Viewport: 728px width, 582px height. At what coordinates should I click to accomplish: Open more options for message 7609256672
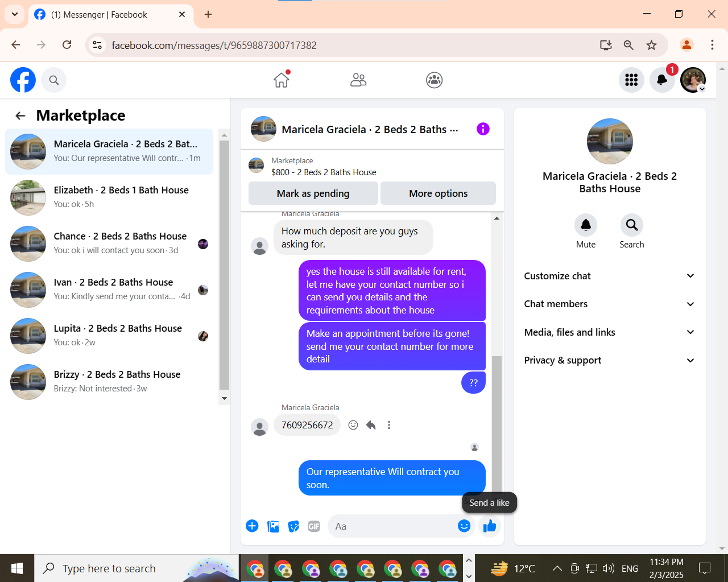click(389, 425)
